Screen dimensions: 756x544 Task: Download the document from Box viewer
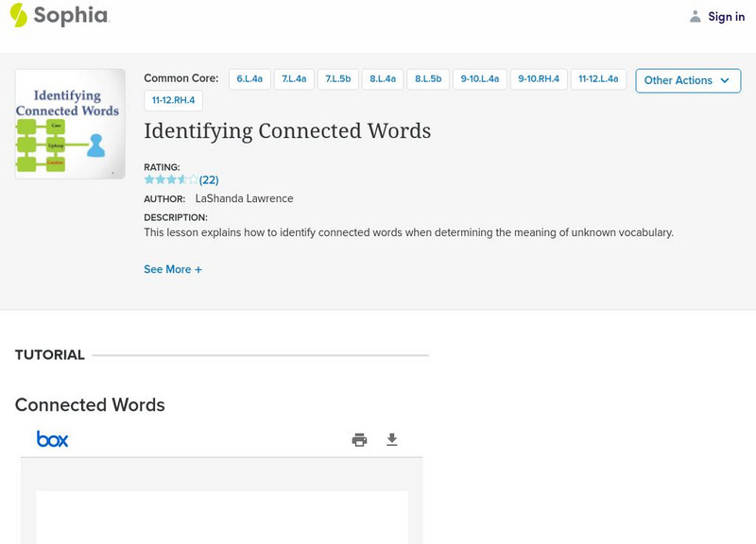click(392, 439)
